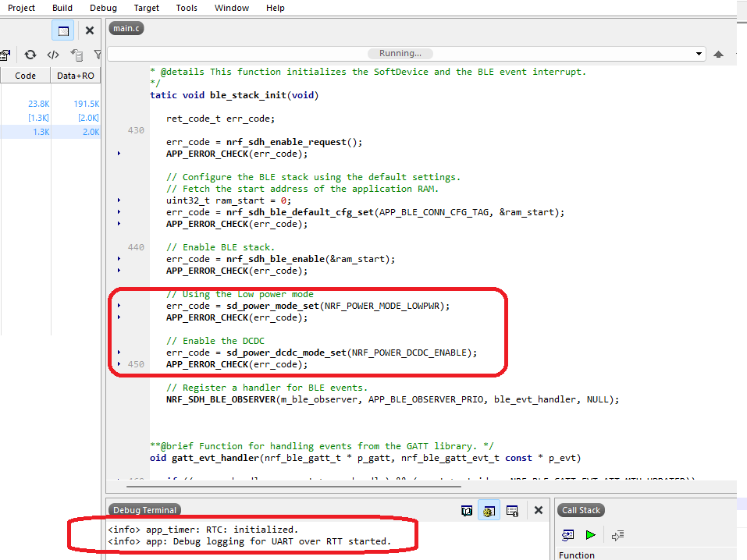This screenshot has height=560, width=747.
Task: Toggle breakpoint marker beside sd_power_mode_set line
Action: click(119, 306)
